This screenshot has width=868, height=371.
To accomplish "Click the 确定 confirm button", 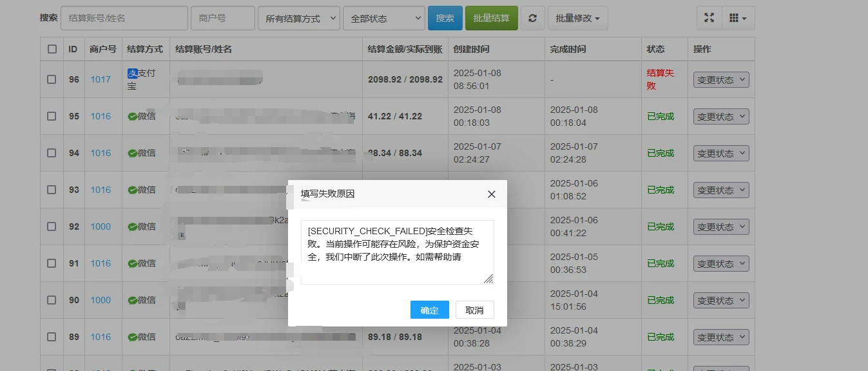I will pyautogui.click(x=429, y=310).
